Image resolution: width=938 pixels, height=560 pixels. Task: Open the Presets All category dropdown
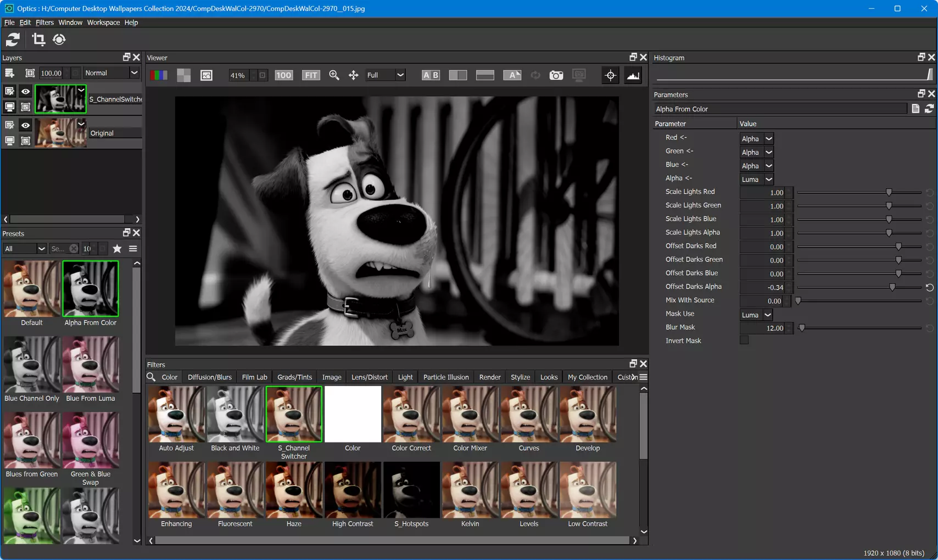pyautogui.click(x=24, y=249)
